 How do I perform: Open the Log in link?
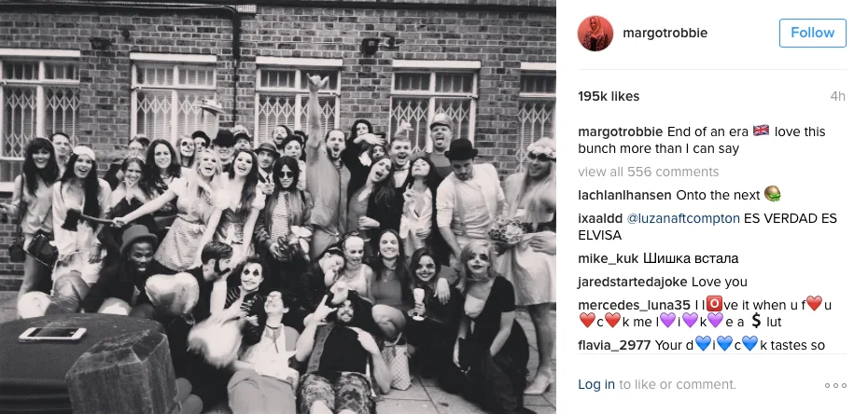click(596, 384)
